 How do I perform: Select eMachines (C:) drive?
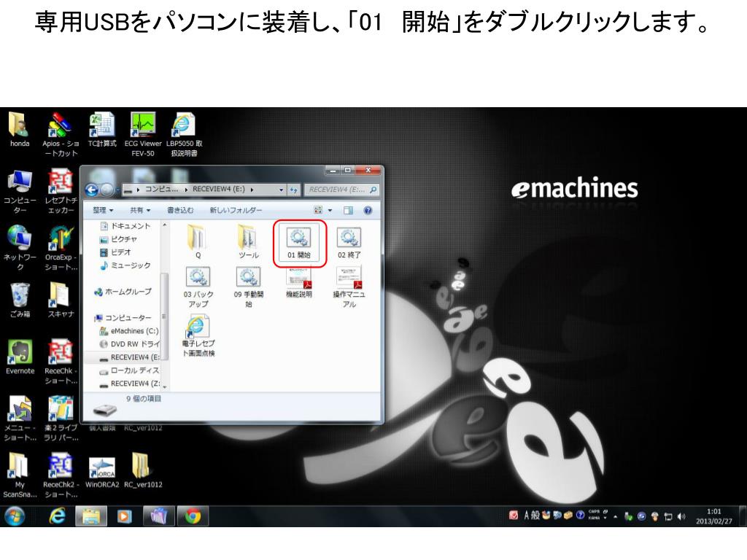coord(128,331)
